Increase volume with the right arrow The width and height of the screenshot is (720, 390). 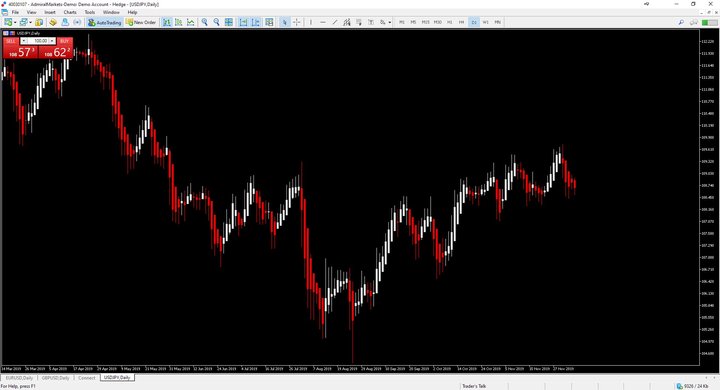pyautogui.click(x=52, y=41)
